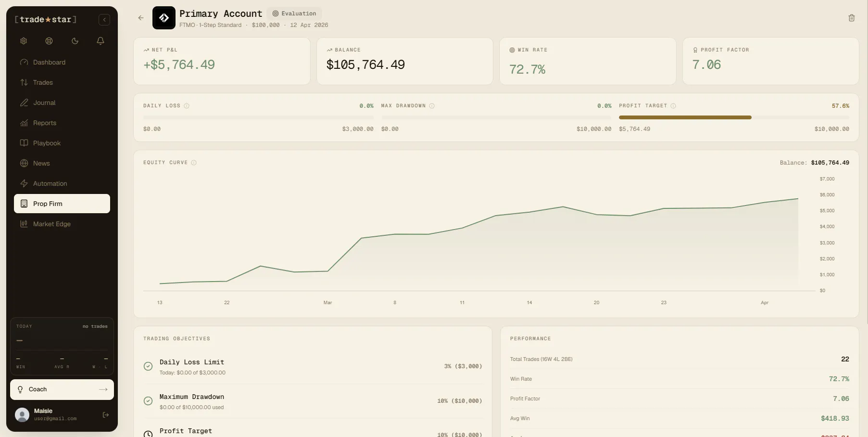Click the info icon beside Profit Target

(x=673, y=106)
